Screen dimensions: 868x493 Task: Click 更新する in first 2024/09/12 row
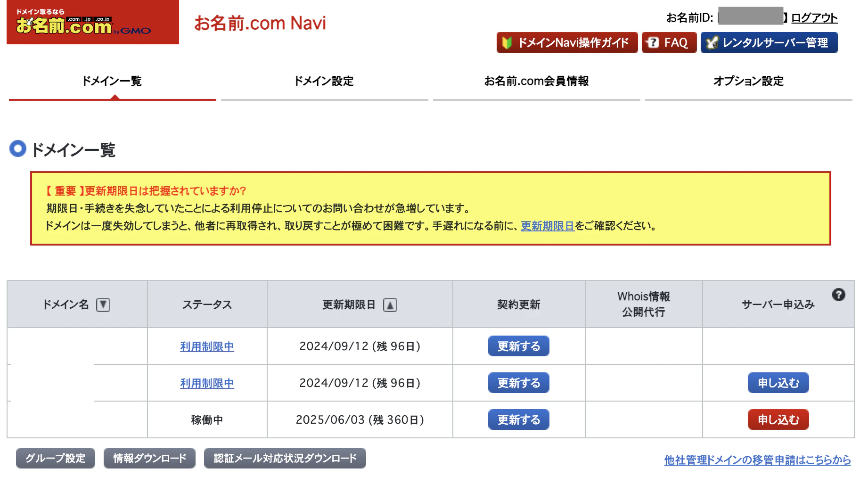[x=519, y=346]
